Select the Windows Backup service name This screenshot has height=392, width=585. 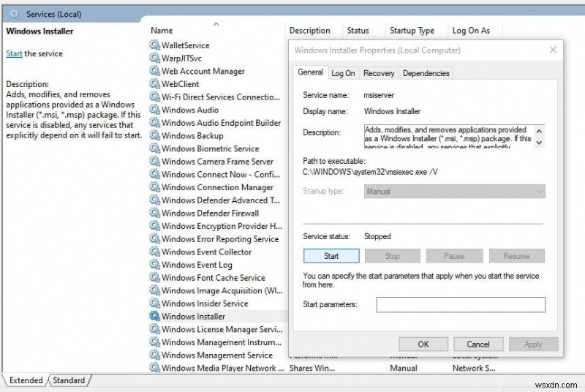192,136
